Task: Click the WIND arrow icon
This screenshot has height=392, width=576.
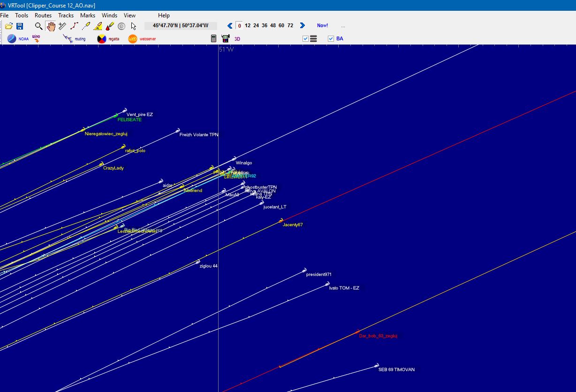Action: 36,38
